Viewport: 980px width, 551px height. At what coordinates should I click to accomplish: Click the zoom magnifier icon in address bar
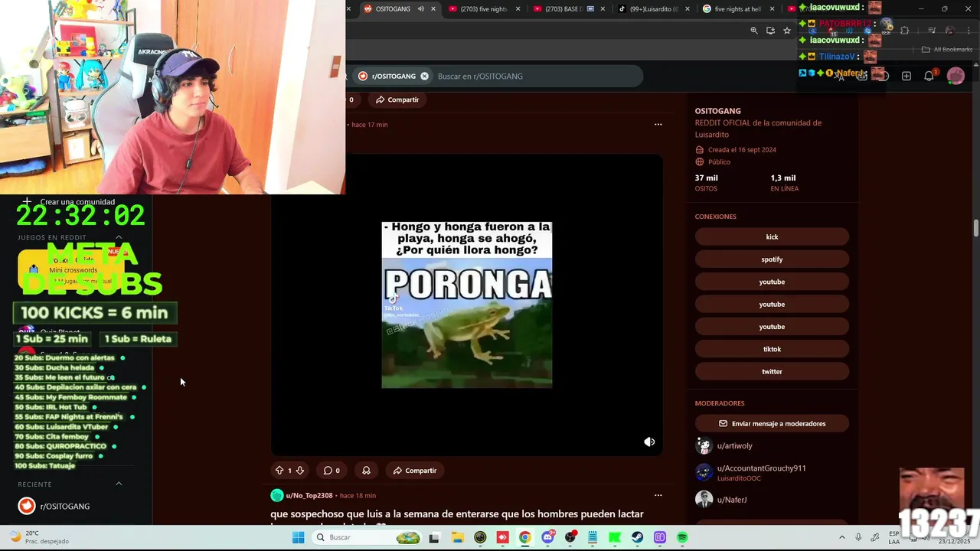point(754,31)
